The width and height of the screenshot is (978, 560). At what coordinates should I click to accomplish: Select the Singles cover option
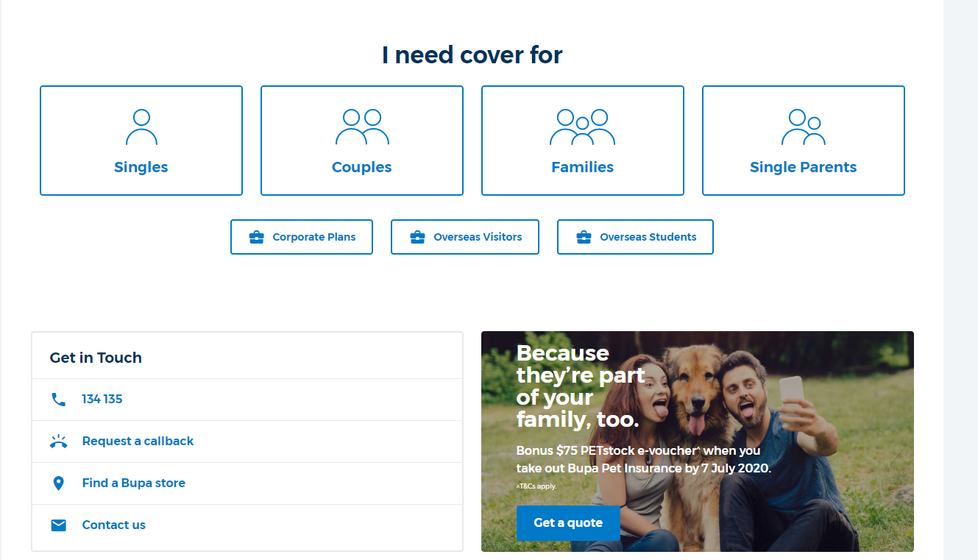(141, 141)
